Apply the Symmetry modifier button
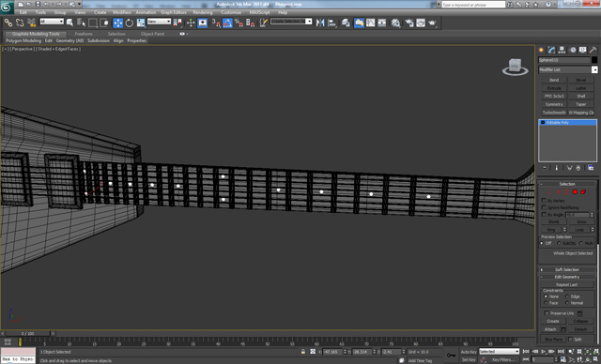 554,104
